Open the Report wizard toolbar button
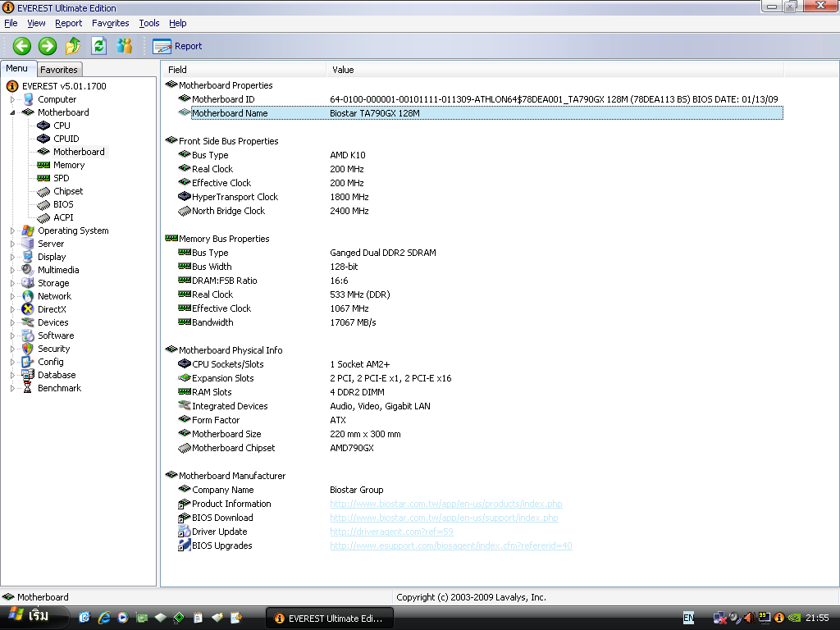840x630 pixels. 177,47
